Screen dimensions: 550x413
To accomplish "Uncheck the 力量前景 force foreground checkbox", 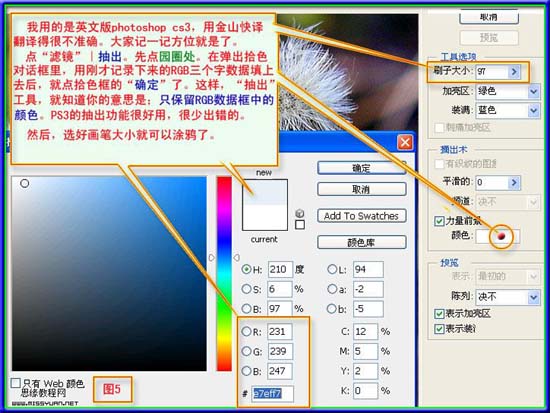I will (x=439, y=221).
